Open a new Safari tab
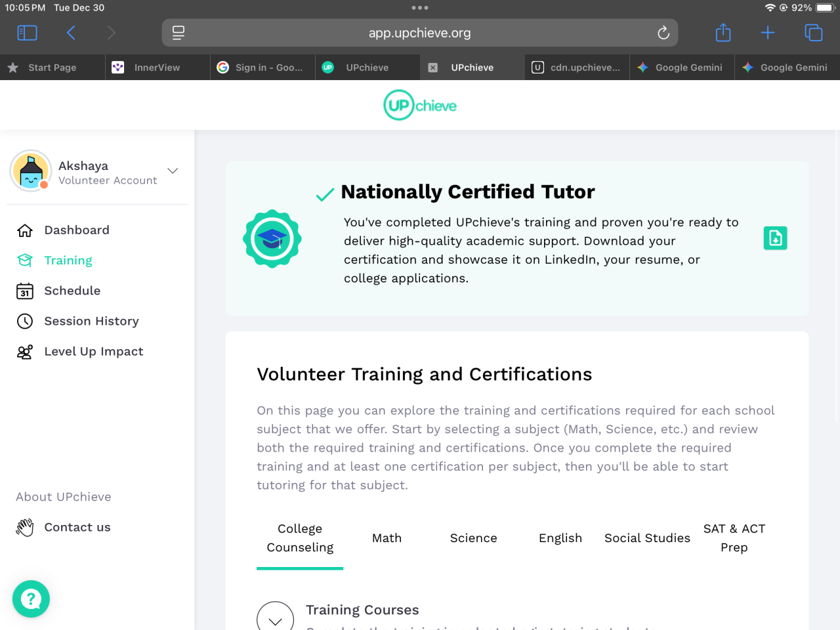The width and height of the screenshot is (840, 630). 768,33
